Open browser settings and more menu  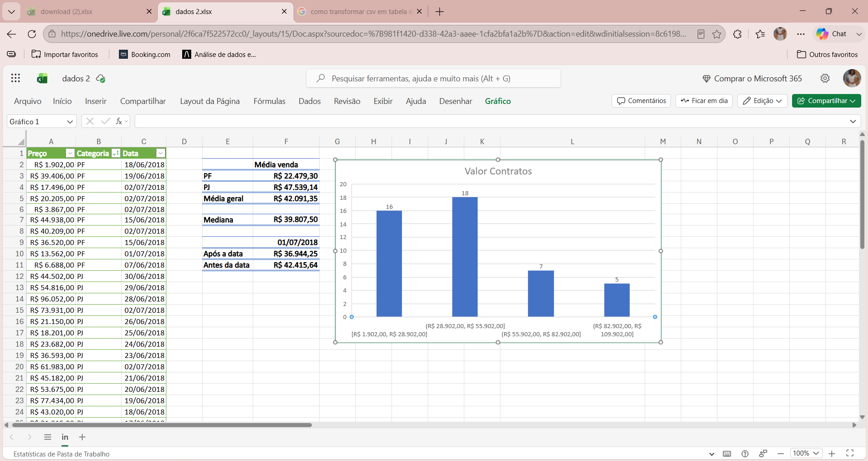click(801, 34)
